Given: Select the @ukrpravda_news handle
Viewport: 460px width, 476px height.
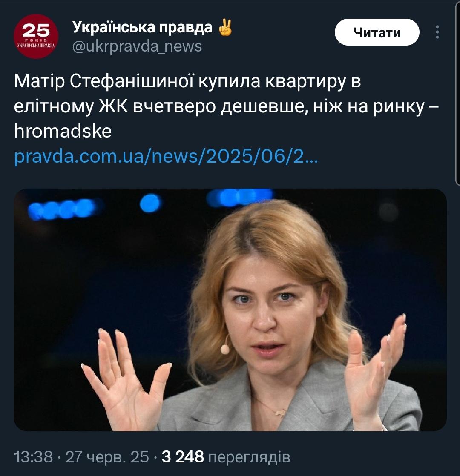Looking at the screenshot, I should point(137,46).
